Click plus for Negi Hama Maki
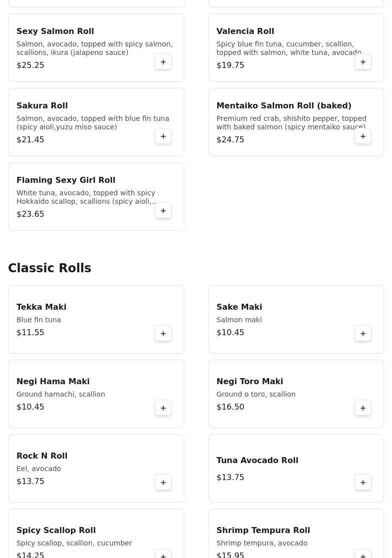Viewport: 392px width, 558px height. [x=163, y=408]
